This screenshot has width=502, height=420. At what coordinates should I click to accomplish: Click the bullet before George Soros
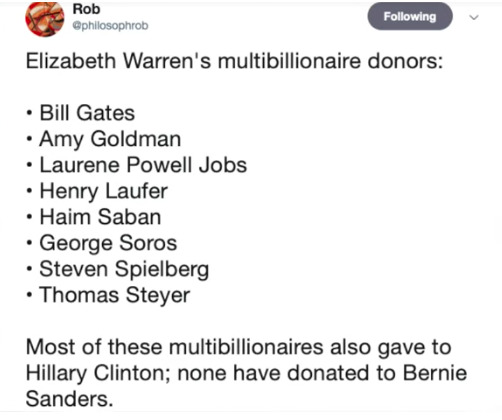30,243
